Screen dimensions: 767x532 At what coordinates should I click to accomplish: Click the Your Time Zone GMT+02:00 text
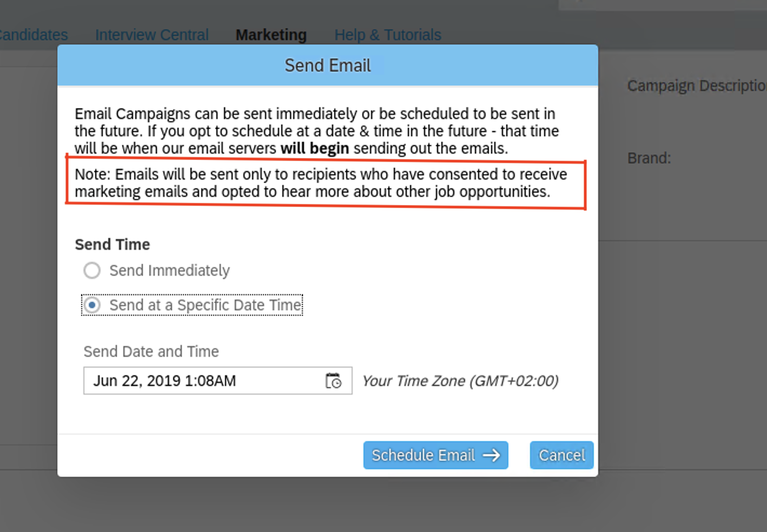(460, 381)
